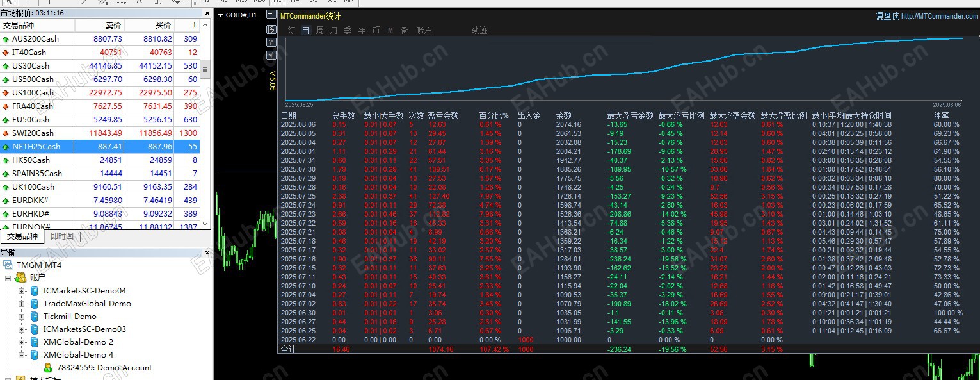
Task: Click the US100Cash down arrow icon
Action: 6,93
